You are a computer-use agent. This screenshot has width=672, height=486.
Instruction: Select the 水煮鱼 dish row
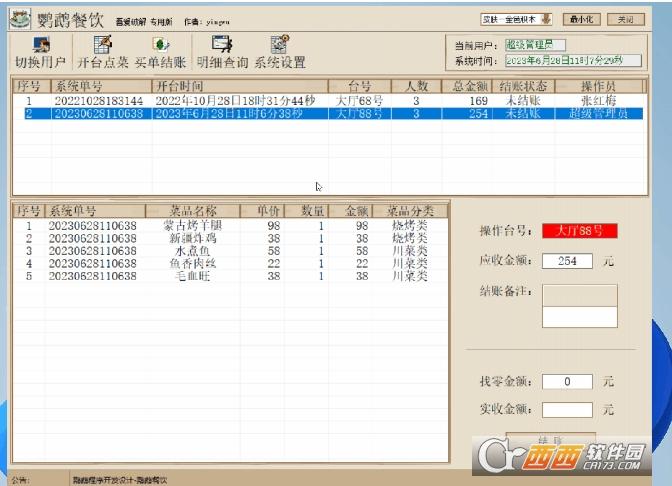[x=194, y=251]
